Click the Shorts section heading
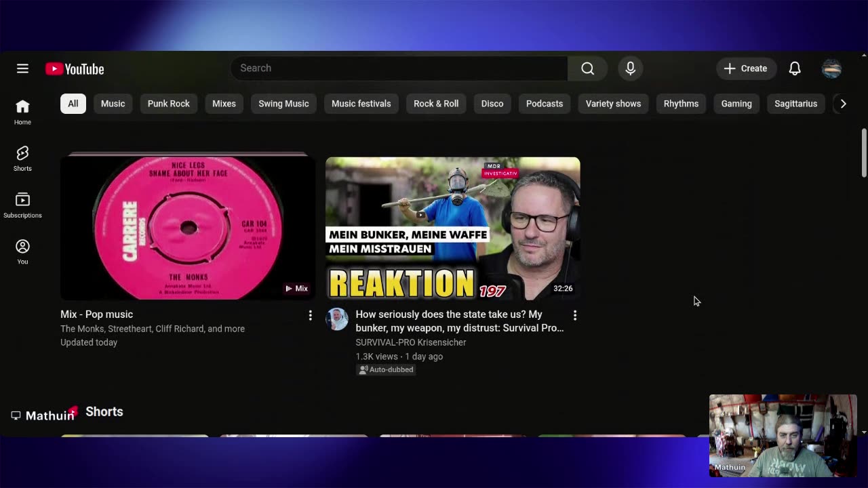 pyautogui.click(x=104, y=412)
